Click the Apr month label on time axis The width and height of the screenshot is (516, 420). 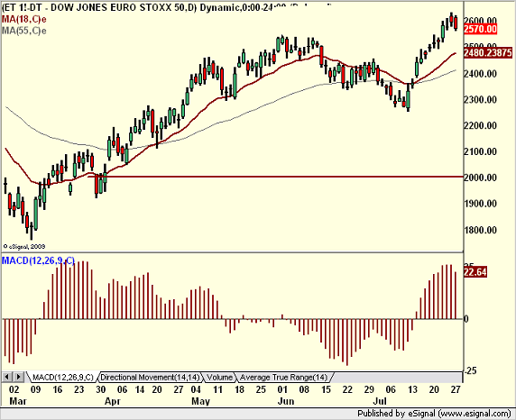pos(113,401)
